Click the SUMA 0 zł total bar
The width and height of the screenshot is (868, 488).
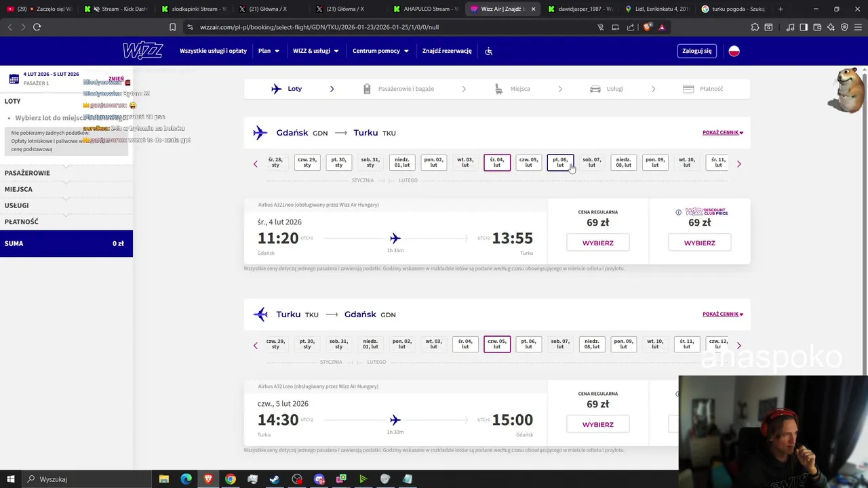[66, 243]
